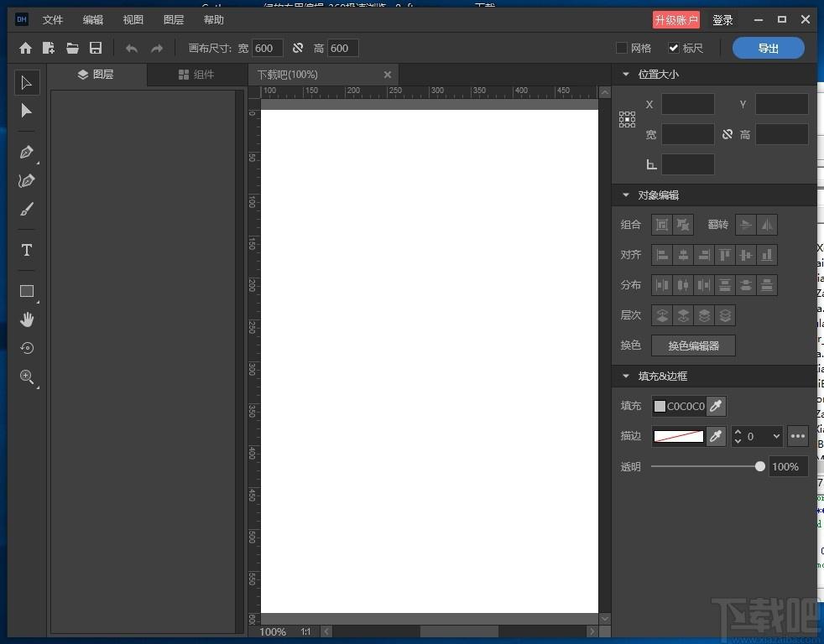This screenshot has height=644, width=824.
Task: Pick anchor reference point grid
Action: (x=627, y=119)
